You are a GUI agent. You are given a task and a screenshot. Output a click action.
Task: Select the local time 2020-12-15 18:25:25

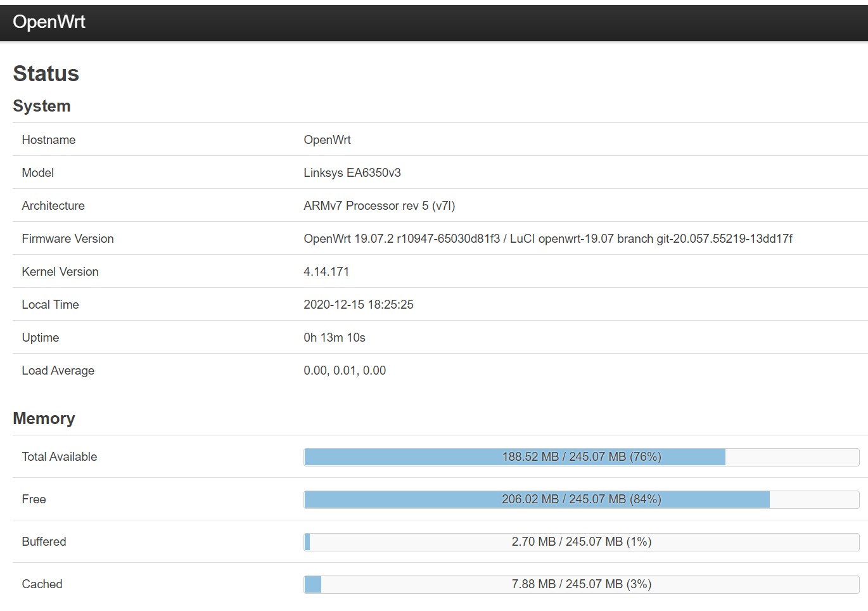click(x=359, y=305)
